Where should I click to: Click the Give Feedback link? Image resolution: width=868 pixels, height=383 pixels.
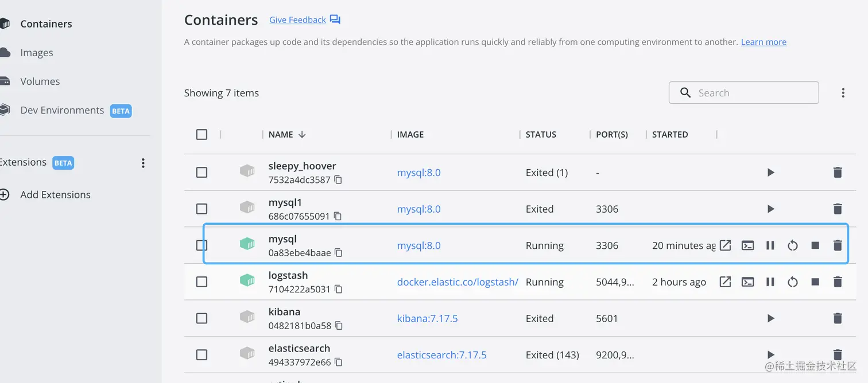click(297, 20)
